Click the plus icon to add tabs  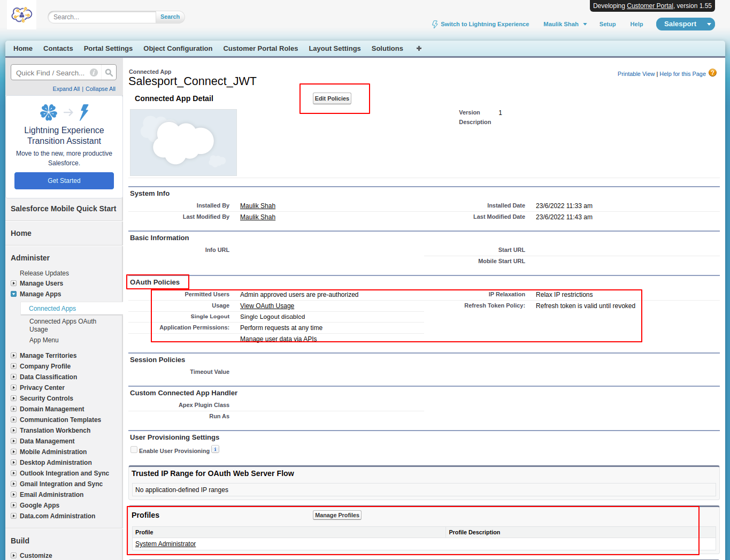419,49
